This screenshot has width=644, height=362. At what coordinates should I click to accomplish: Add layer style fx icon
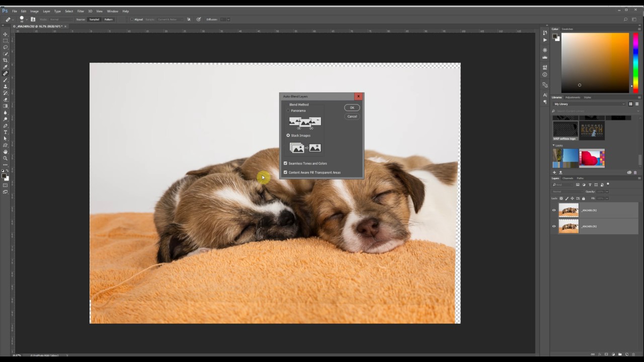(600, 354)
